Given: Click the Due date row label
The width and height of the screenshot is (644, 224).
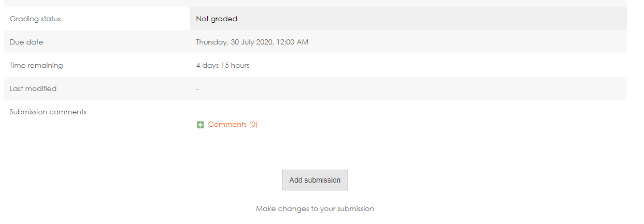Looking at the screenshot, I should pos(26,42).
